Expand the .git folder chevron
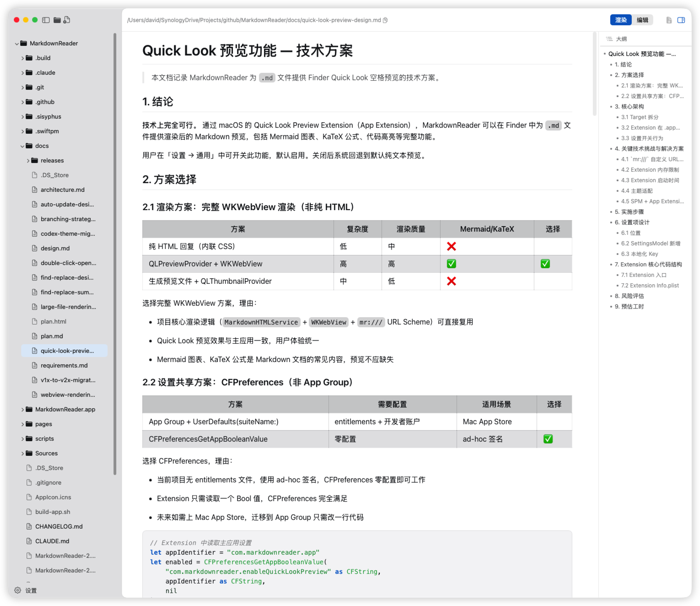 (22, 87)
